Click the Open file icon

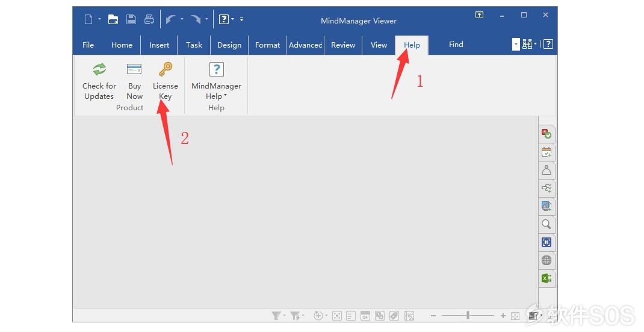(113, 19)
